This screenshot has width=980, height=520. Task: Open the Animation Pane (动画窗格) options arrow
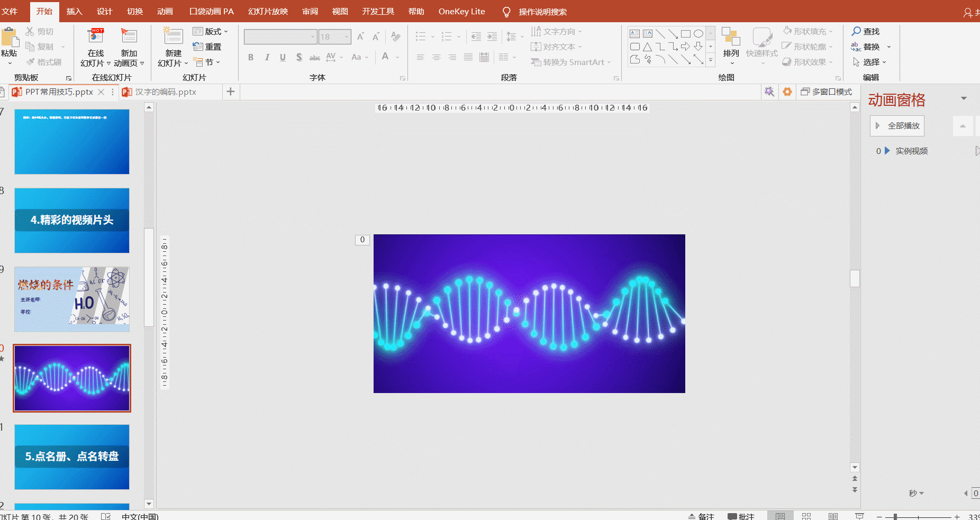coord(964,98)
